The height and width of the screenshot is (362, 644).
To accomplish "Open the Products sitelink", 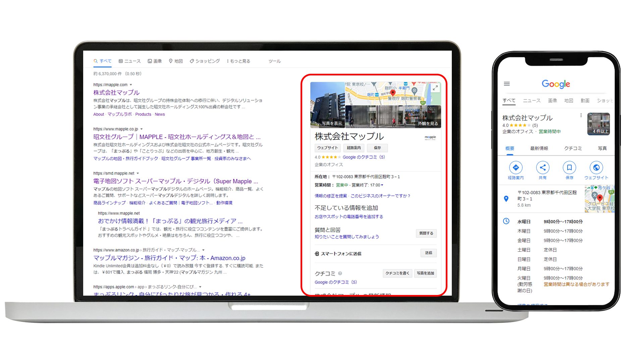I will click(143, 114).
